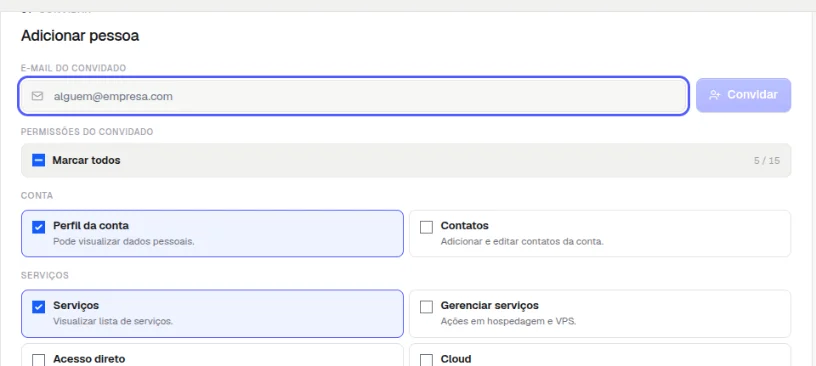Click 'Visualizar lista de serviços.' description
This screenshot has height=366, width=816.
(113, 321)
